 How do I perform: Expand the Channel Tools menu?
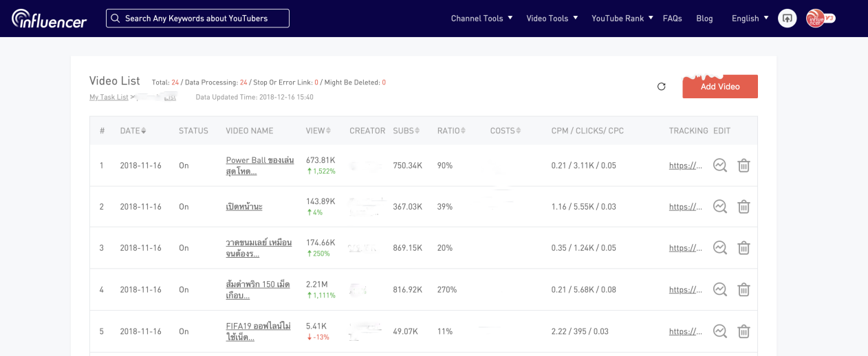481,19
